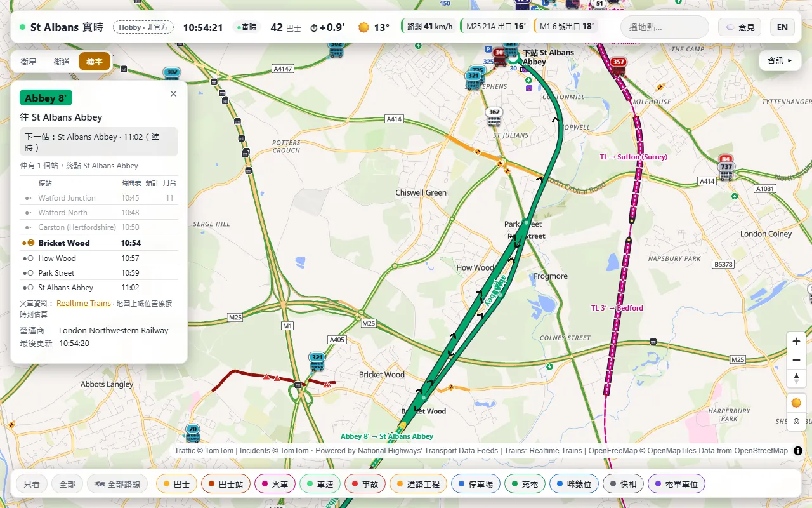Click the sun daylight toggle on map controls
This screenshot has height=508, width=812.
click(x=796, y=403)
